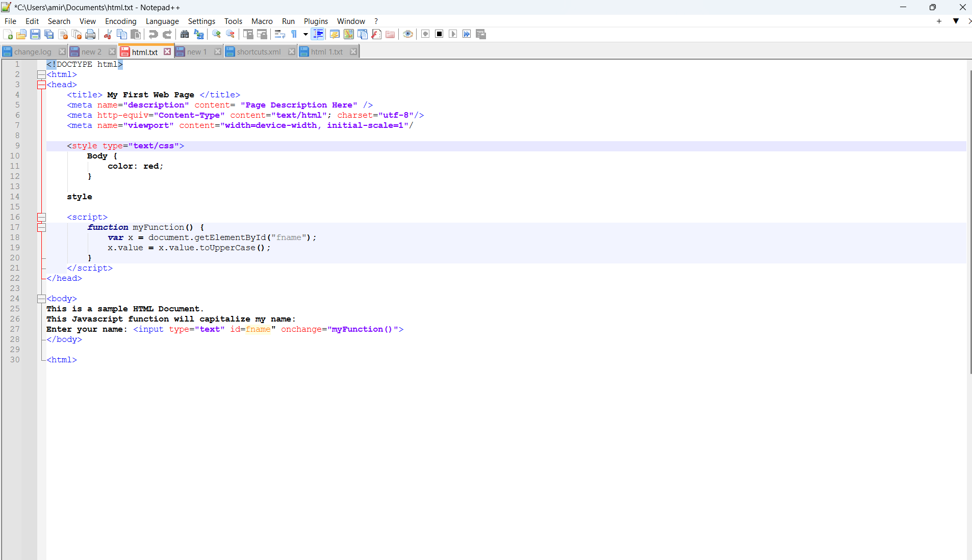Open the user-defined language dialog icon
This screenshot has height=560, width=972.
point(335,34)
